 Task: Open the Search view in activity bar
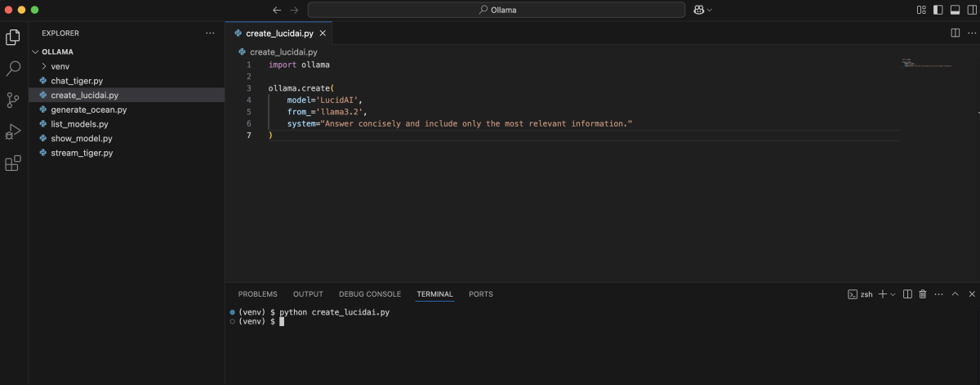pos(13,69)
